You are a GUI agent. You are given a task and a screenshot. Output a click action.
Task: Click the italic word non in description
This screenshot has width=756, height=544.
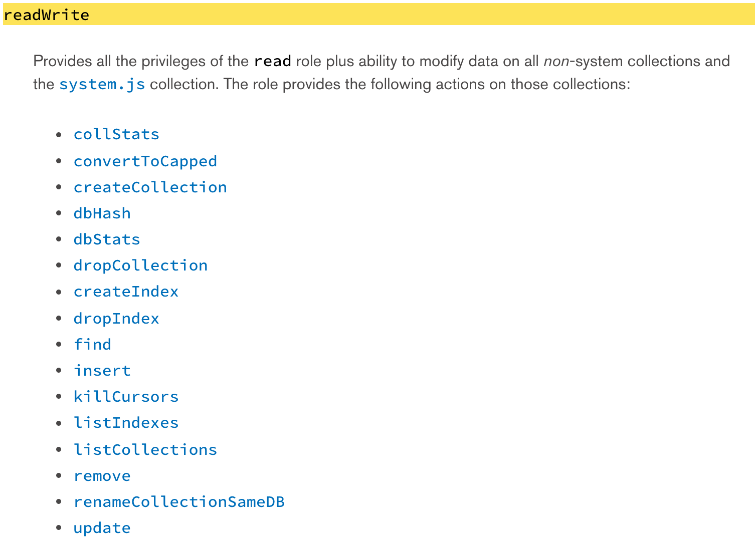(556, 61)
